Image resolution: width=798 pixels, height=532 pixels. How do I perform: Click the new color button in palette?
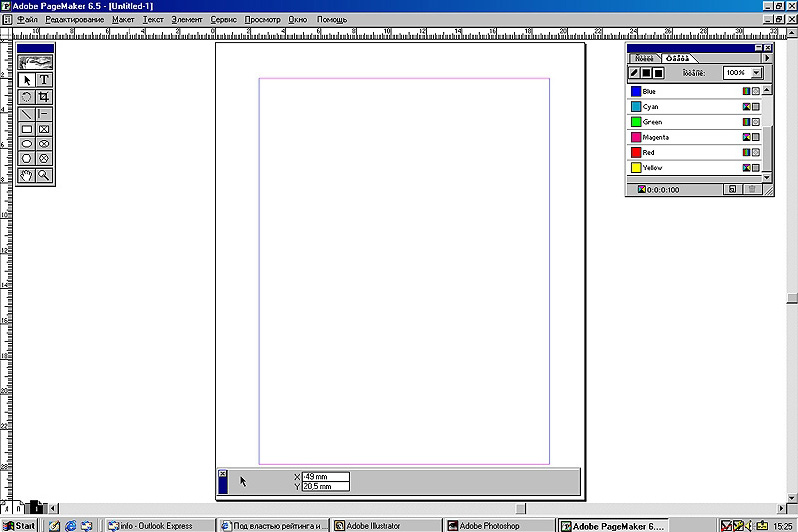click(x=733, y=189)
